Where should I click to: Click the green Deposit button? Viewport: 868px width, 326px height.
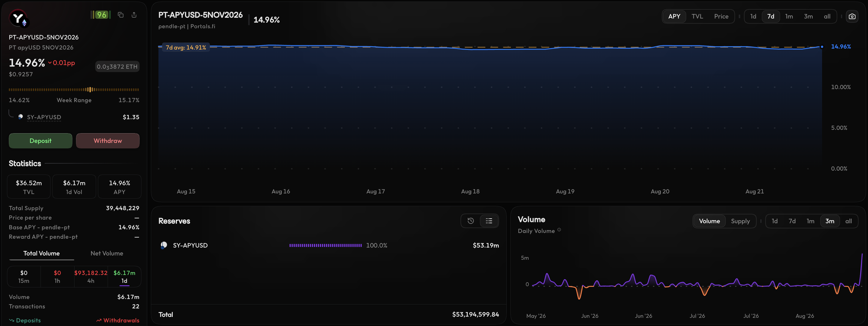(x=40, y=141)
